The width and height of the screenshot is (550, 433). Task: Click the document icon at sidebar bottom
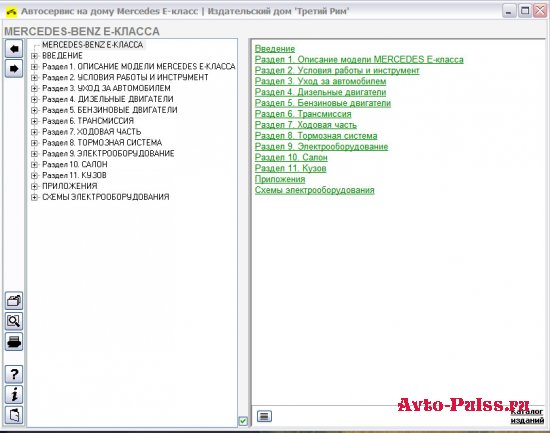[x=14, y=415]
